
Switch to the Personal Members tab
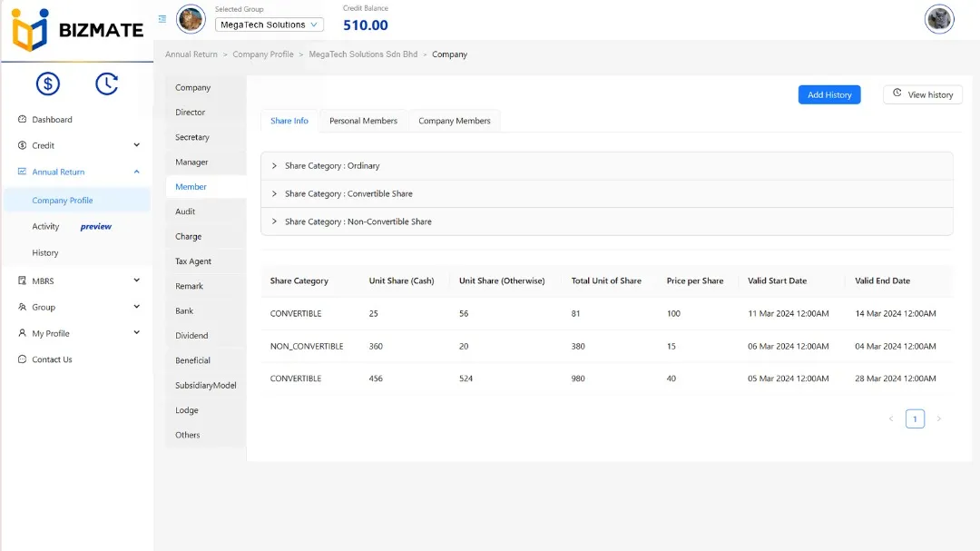363,121
